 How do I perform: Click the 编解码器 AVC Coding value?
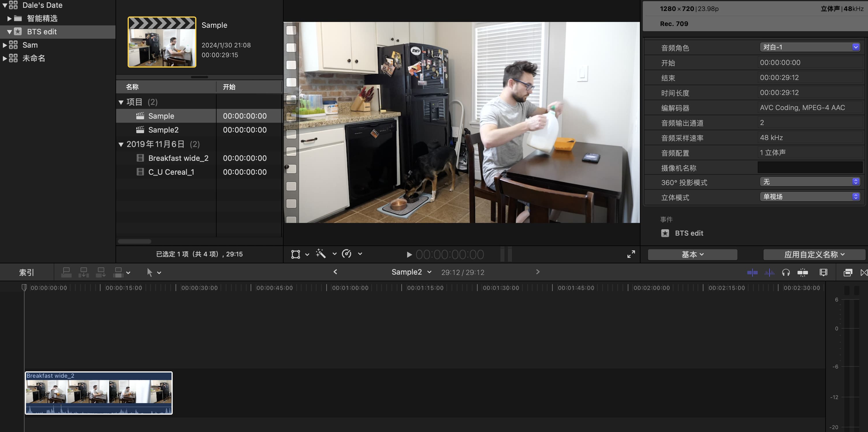click(802, 107)
